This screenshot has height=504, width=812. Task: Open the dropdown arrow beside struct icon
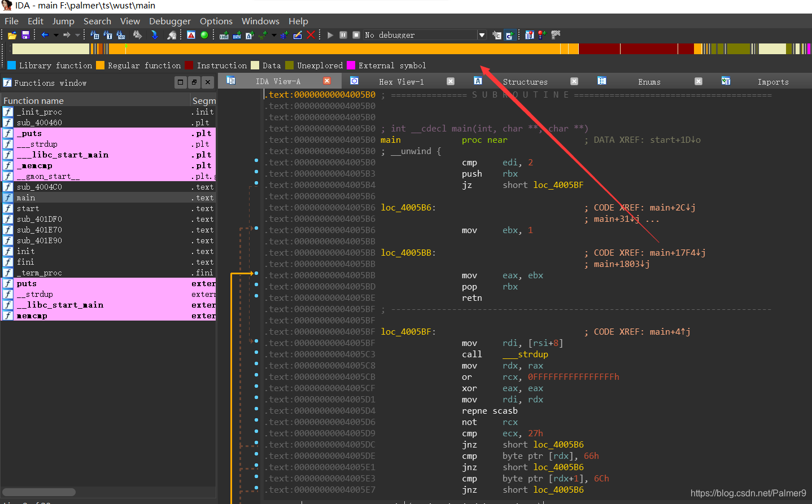coord(274,35)
